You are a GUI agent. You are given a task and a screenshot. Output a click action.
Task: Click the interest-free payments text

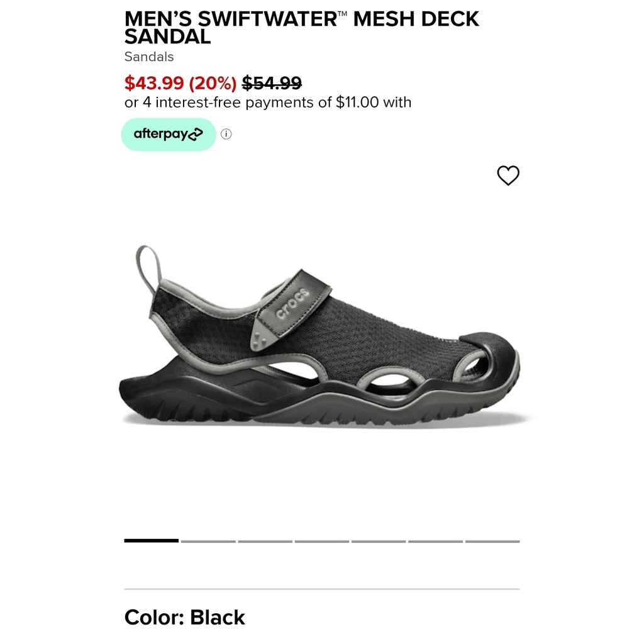tap(268, 102)
